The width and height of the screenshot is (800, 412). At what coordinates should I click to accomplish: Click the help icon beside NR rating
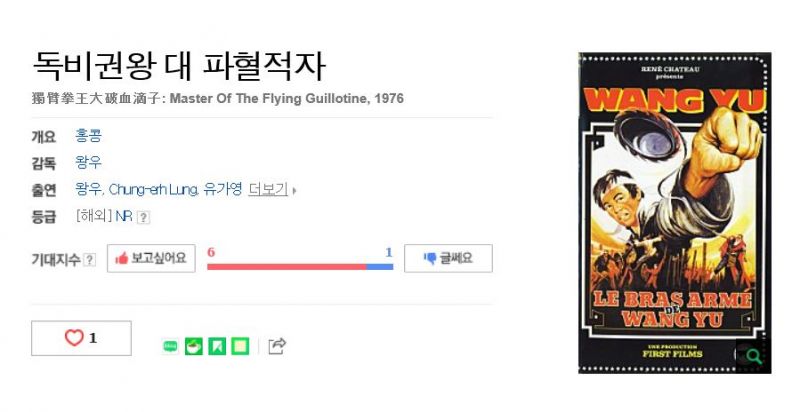[143, 217]
